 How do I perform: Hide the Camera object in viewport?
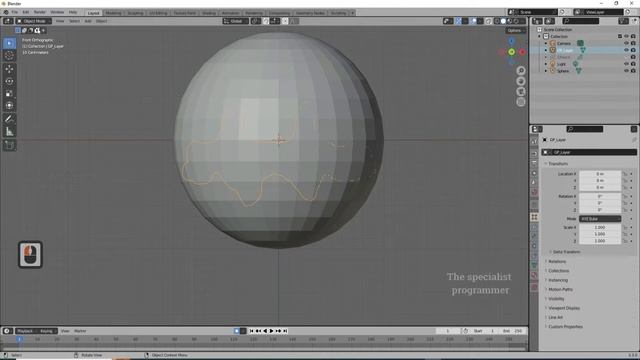coord(626,43)
